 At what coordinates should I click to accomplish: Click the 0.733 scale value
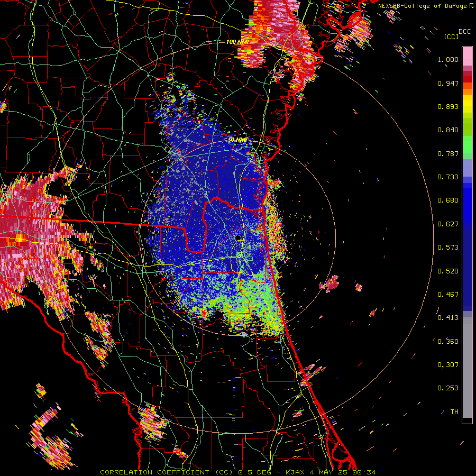click(x=448, y=177)
